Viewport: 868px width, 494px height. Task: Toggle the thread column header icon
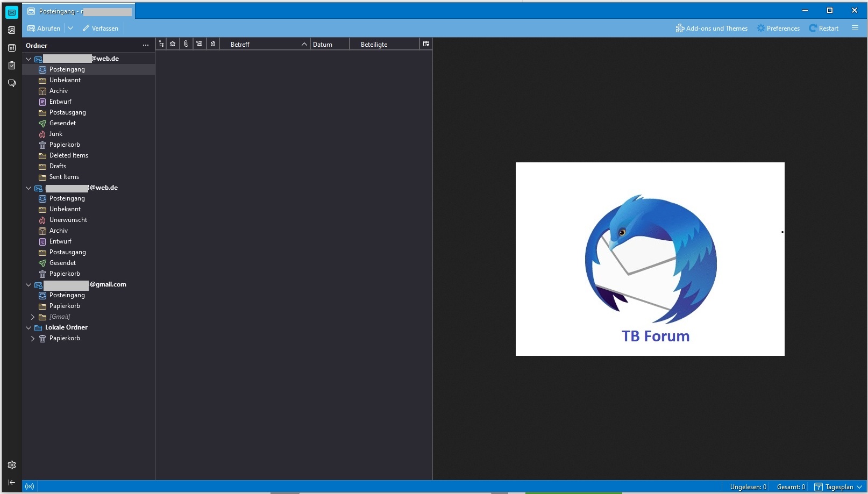161,44
